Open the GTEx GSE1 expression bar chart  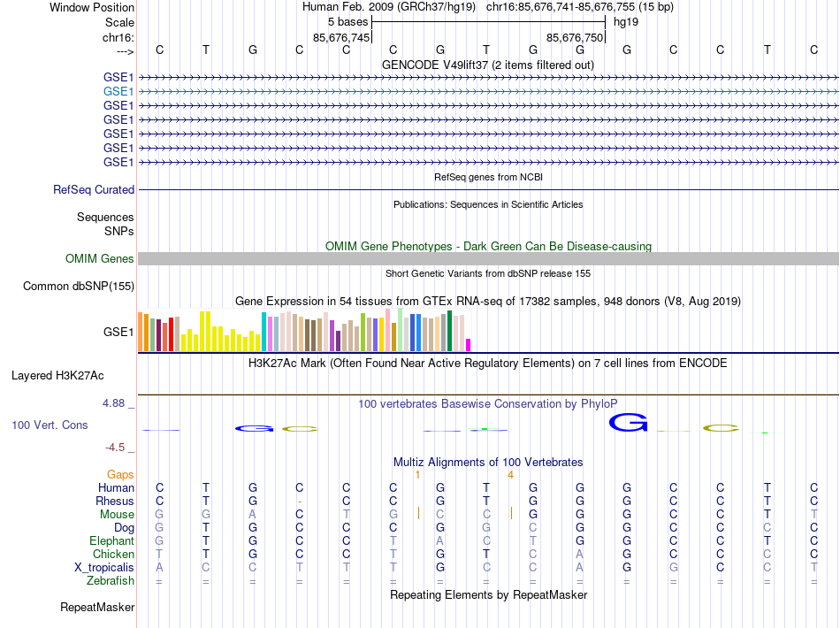tap(304, 330)
